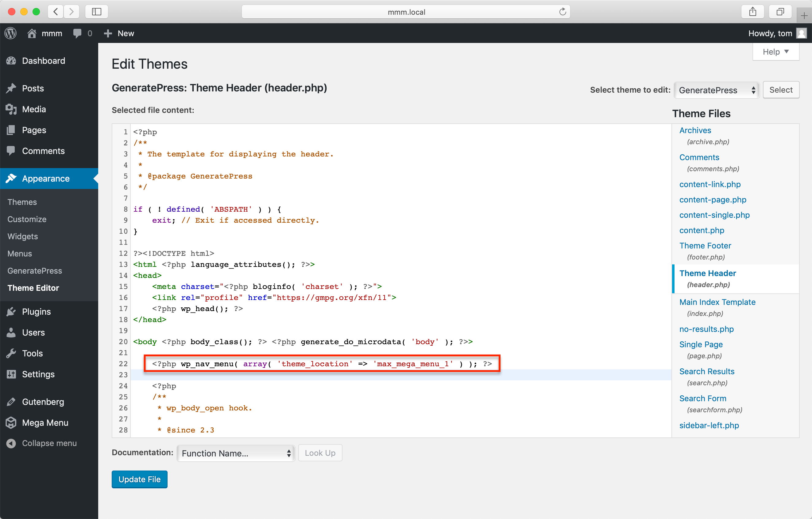Open Main Index Template file
The image size is (812, 519).
tap(717, 302)
